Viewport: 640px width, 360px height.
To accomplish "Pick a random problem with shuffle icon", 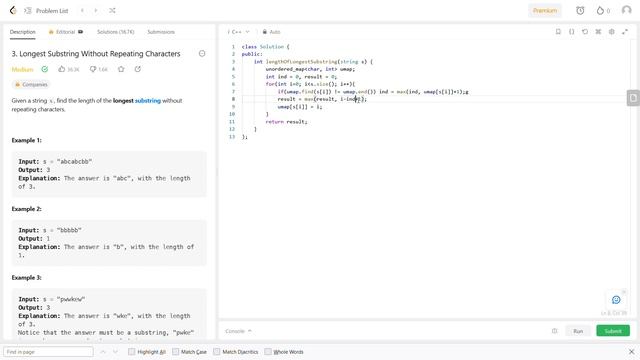I will coord(112,11).
